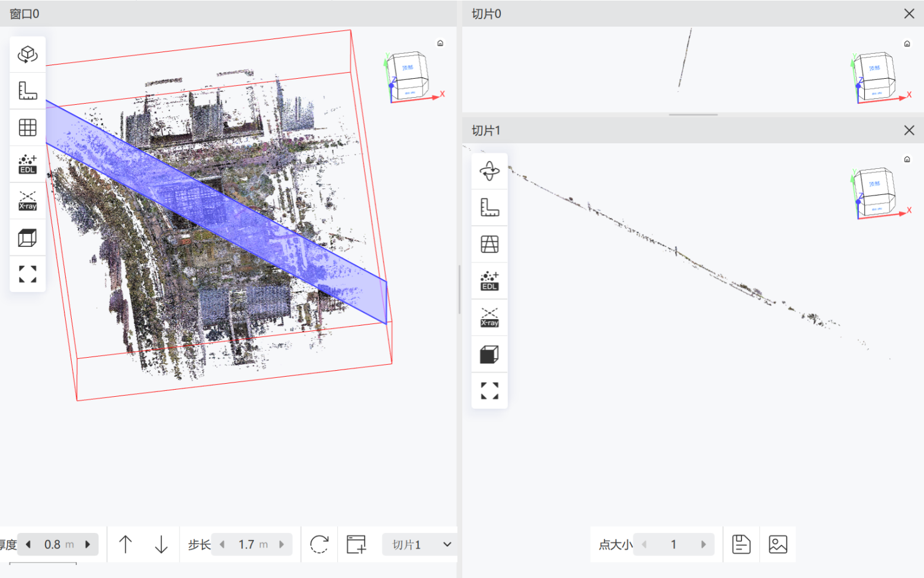
Task: Select the measure ruler tool in 窗口0
Action: (x=27, y=91)
